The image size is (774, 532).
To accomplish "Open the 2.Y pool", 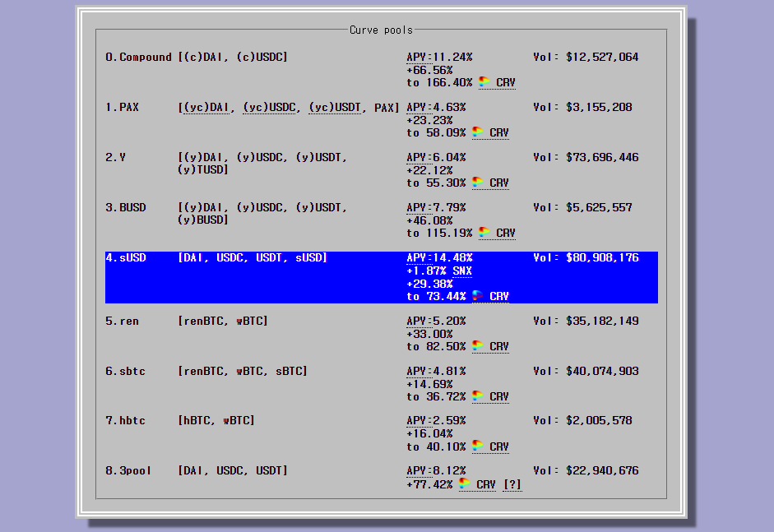I will tap(381, 169).
